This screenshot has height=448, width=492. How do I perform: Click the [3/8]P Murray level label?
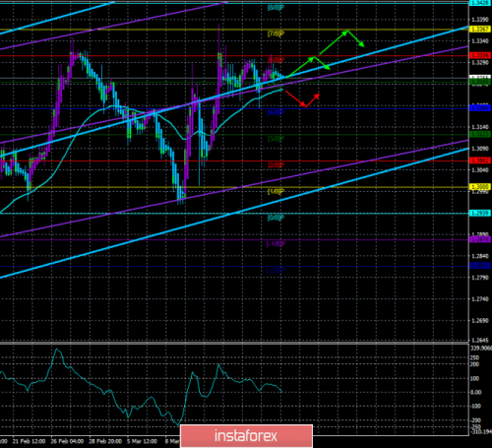pyautogui.click(x=276, y=139)
